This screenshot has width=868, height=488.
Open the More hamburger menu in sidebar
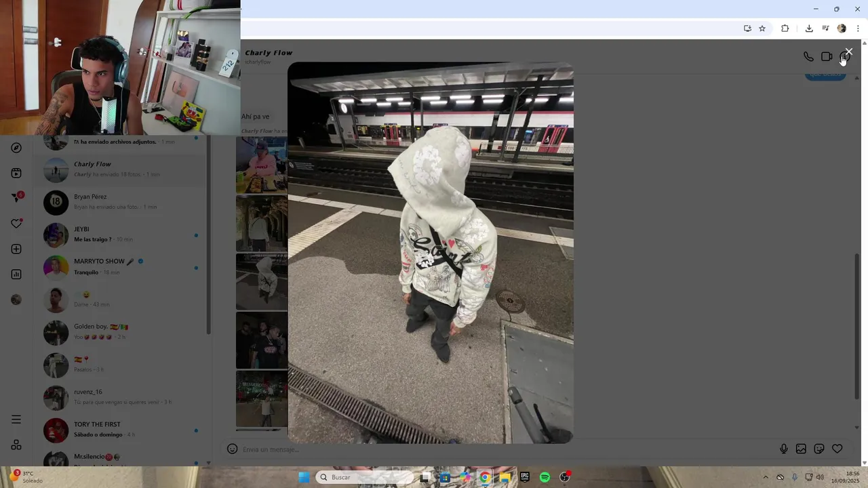point(16,420)
